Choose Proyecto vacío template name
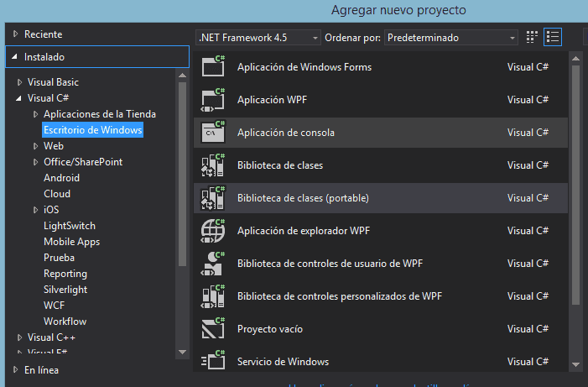 click(x=270, y=329)
